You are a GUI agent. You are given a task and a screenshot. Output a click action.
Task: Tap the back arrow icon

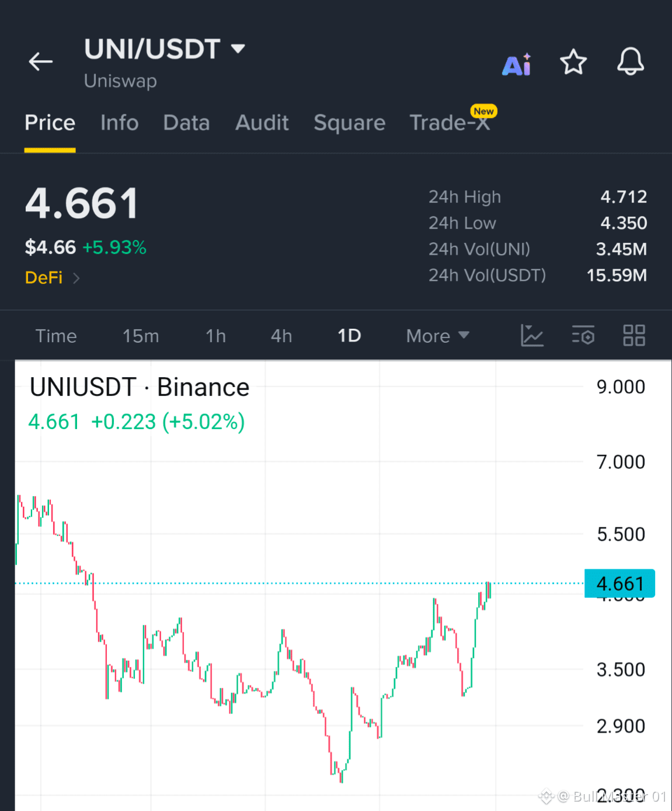pyautogui.click(x=41, y=61)
